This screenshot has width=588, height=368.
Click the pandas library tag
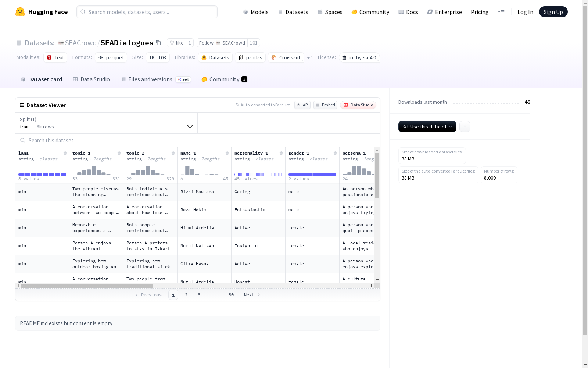pos(250,57)
